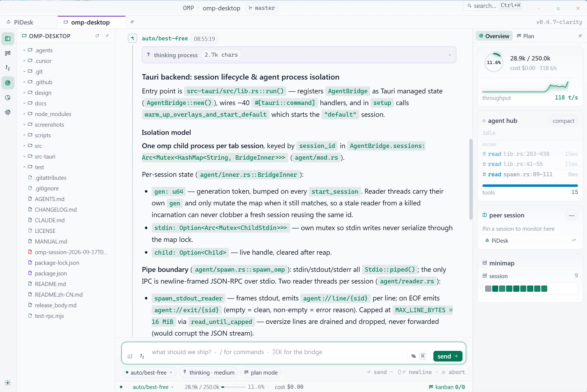This screenshot has width=587, height=392.
Task: Expand the thinking process block
Action: pyautogui.click(x=299, y=55)
